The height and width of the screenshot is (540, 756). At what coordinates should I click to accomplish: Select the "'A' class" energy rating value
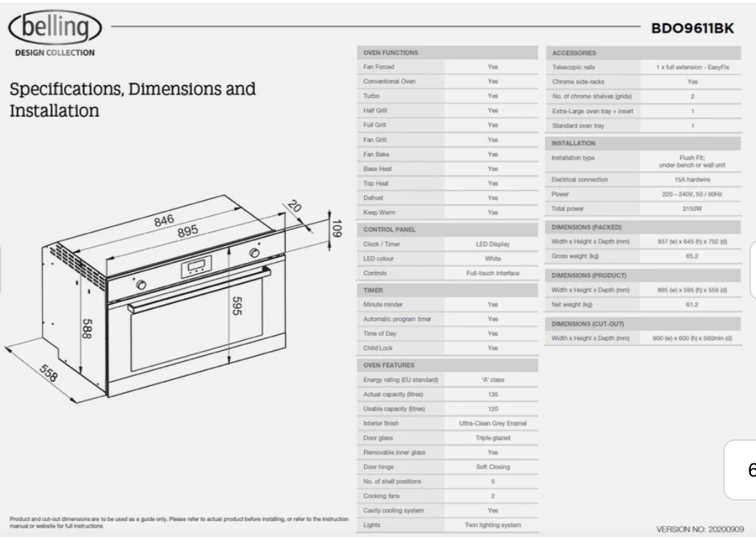pos(493,379)
